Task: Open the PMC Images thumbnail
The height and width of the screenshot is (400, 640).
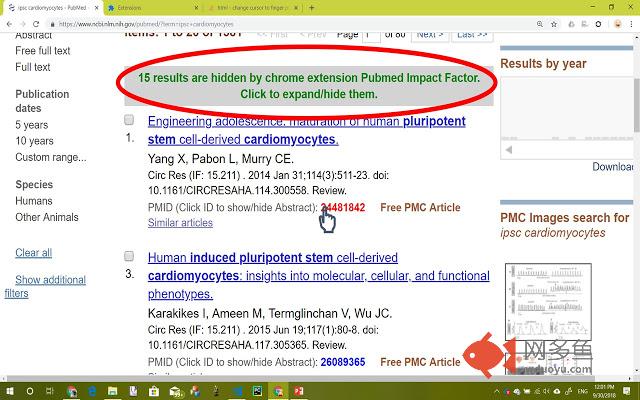Action: pyautogui.click(x=548, y=302)
